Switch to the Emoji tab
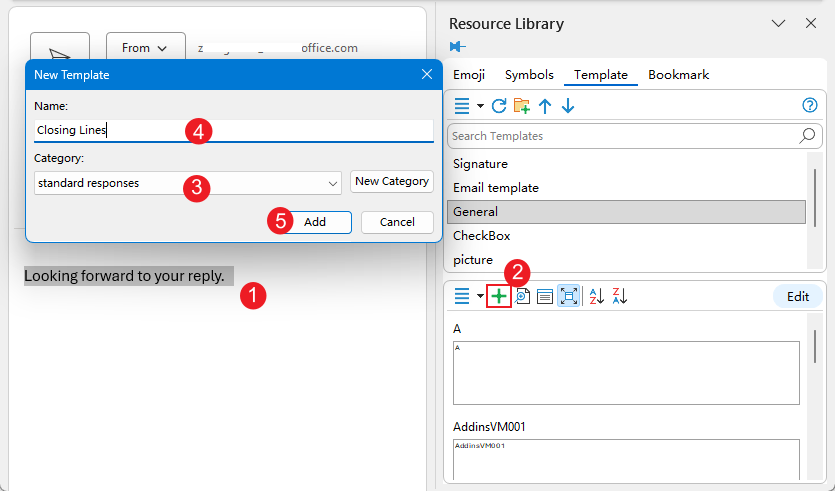The width and height of the screenshot is (835, 491). coord(469,75)
